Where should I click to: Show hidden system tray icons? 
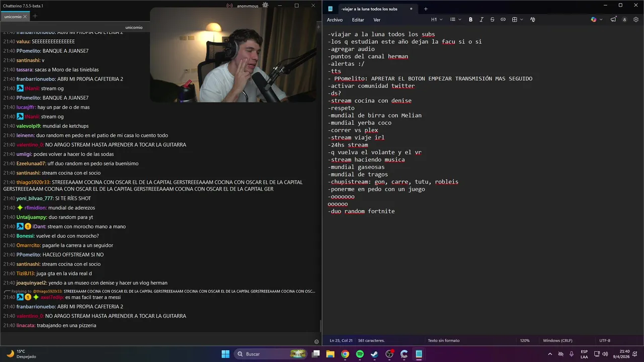[x=550, y=354]
